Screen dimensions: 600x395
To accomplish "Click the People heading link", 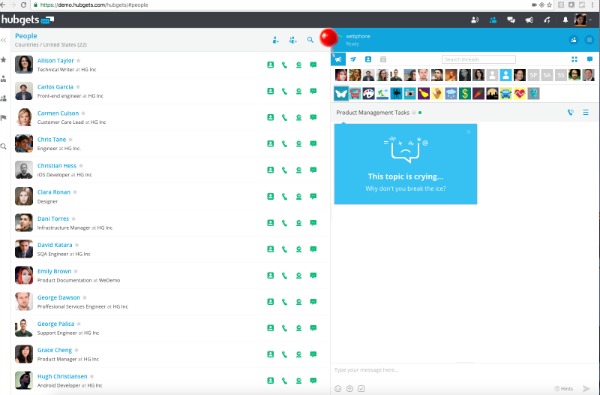I will point(26,36).
